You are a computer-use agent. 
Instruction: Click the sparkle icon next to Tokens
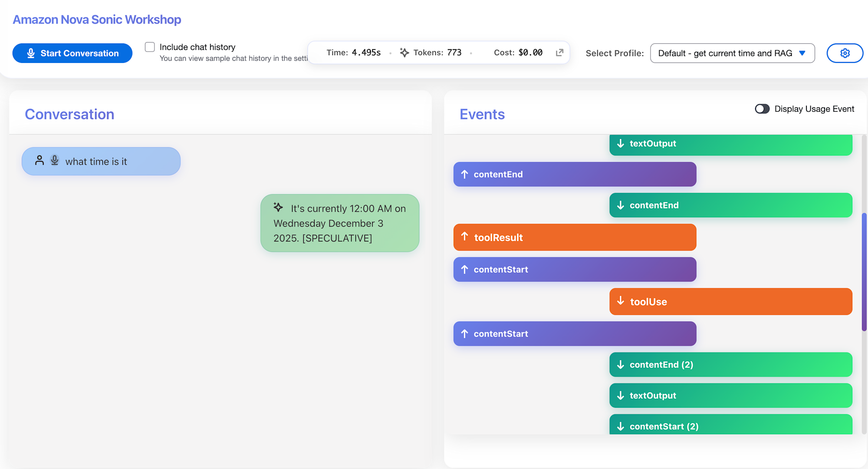(x=404, y=53)
